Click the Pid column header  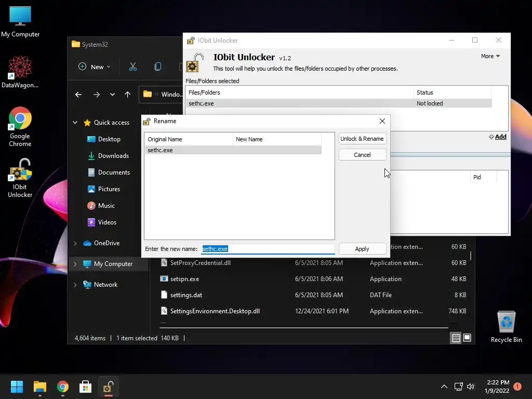[x=483, y=177]
